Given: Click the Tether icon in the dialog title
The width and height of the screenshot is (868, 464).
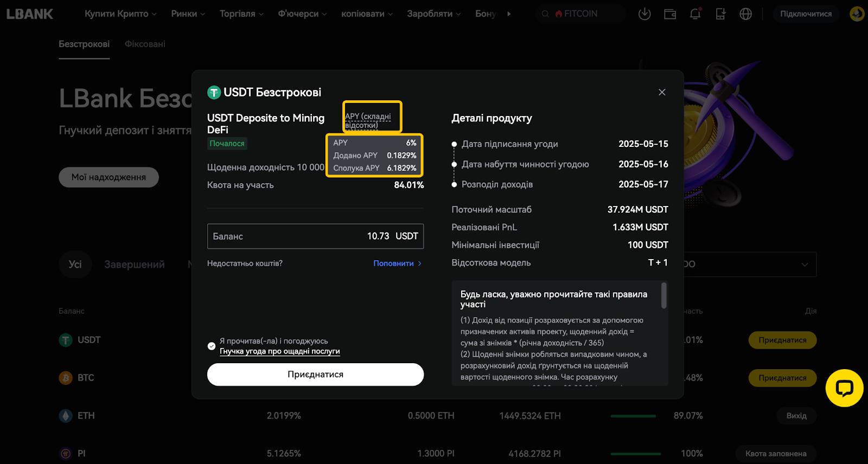Looking at the screenshot, I should [x=214, y=93].
